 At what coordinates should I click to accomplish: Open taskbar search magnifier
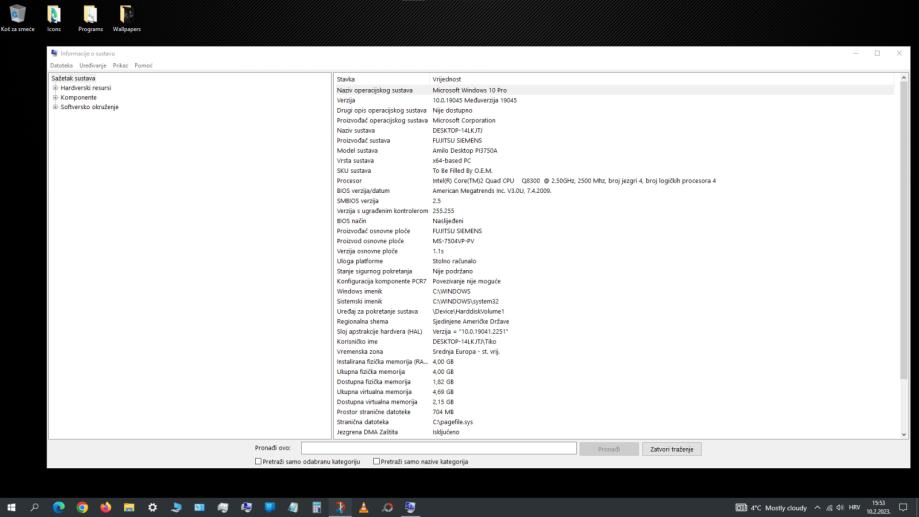click(35, 507)
